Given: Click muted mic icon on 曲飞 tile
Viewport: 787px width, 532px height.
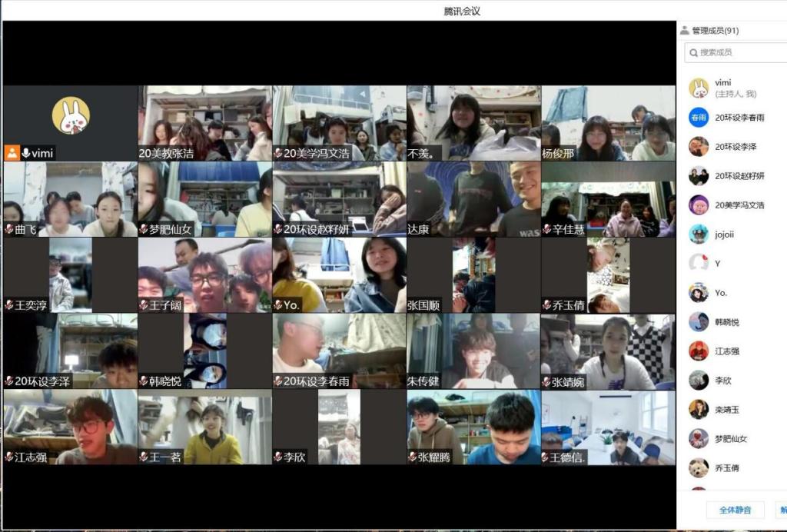Looking at the screenshot, I should (x=9, y=229).
